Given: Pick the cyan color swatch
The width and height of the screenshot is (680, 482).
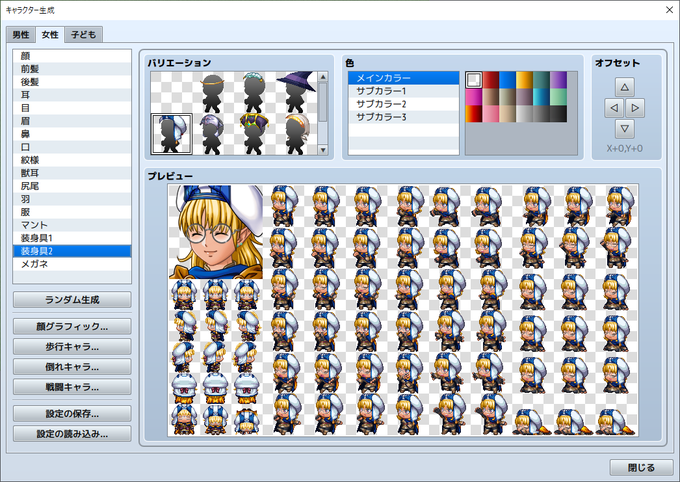Looking at the screenshot, I should tap(541, 97).
